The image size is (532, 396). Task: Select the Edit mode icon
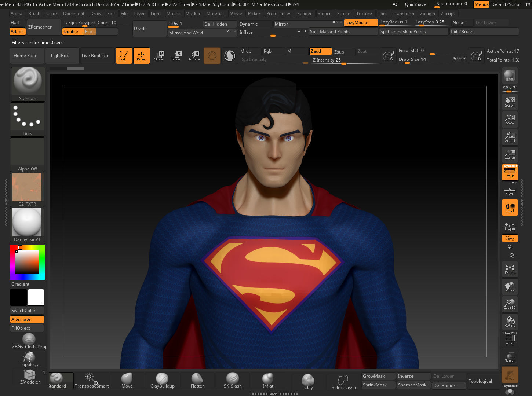coord(124,56)
